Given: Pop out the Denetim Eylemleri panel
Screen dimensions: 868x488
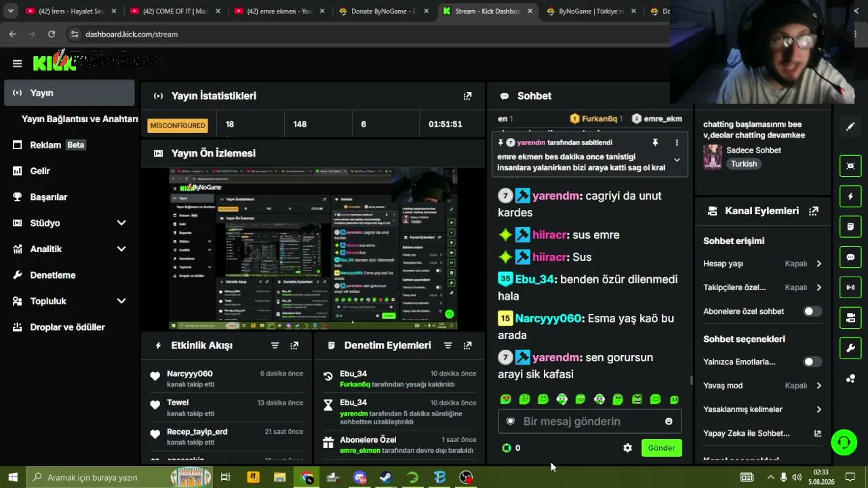Looking at the screenshot, I should click(x=467, y=346).
